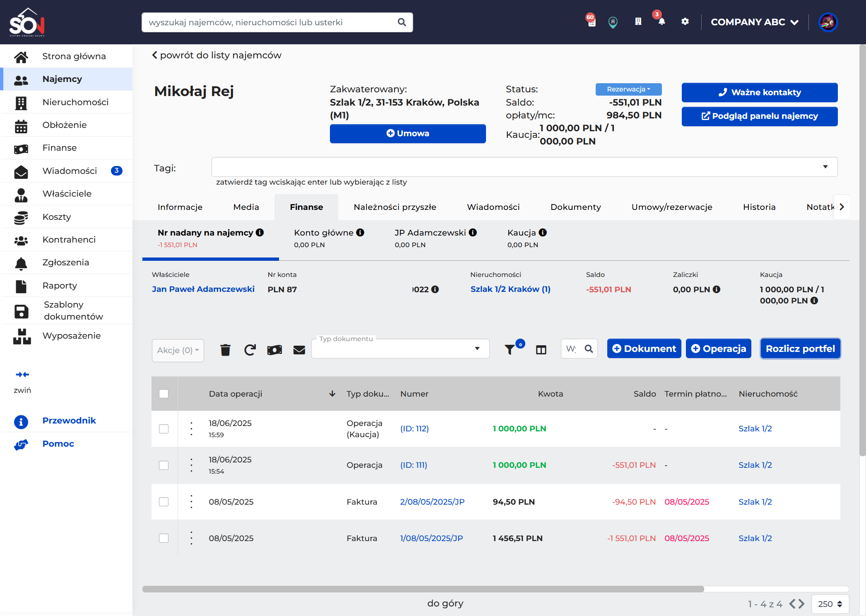Click the envelope send-message icon
866x616 pixels.
[x=299, y=350]
